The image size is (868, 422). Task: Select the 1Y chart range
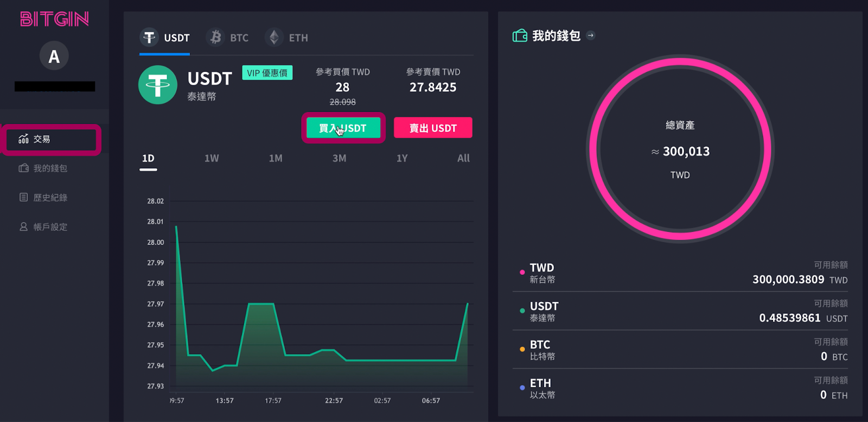pyautogui.click(x=401, y=159)
